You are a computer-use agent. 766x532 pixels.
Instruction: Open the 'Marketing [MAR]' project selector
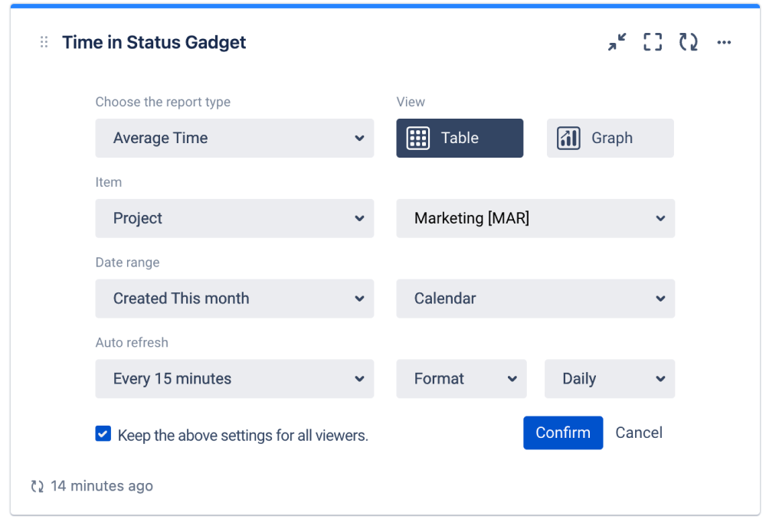535,218
